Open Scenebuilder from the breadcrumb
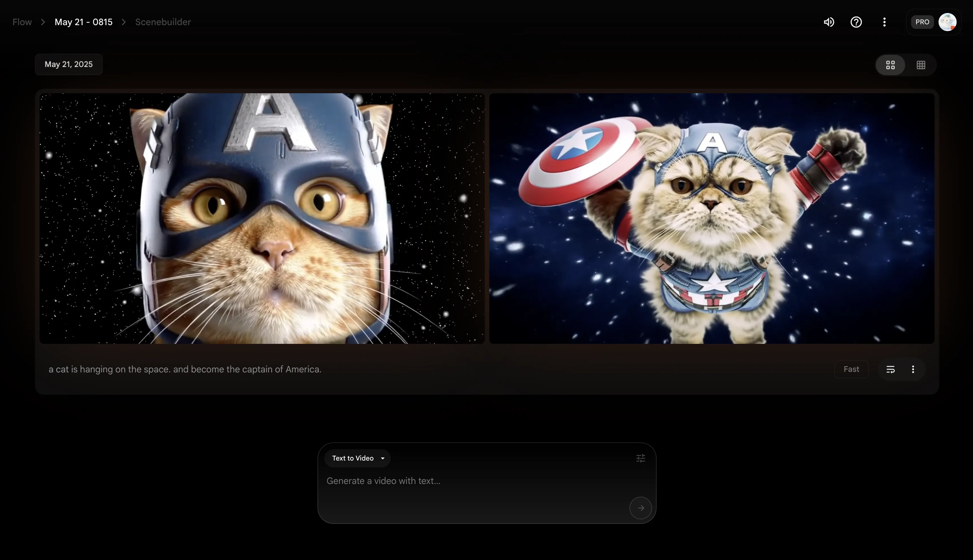Image resolution: width=973 pixels, height=560 pixels. (x=163, y=22)
